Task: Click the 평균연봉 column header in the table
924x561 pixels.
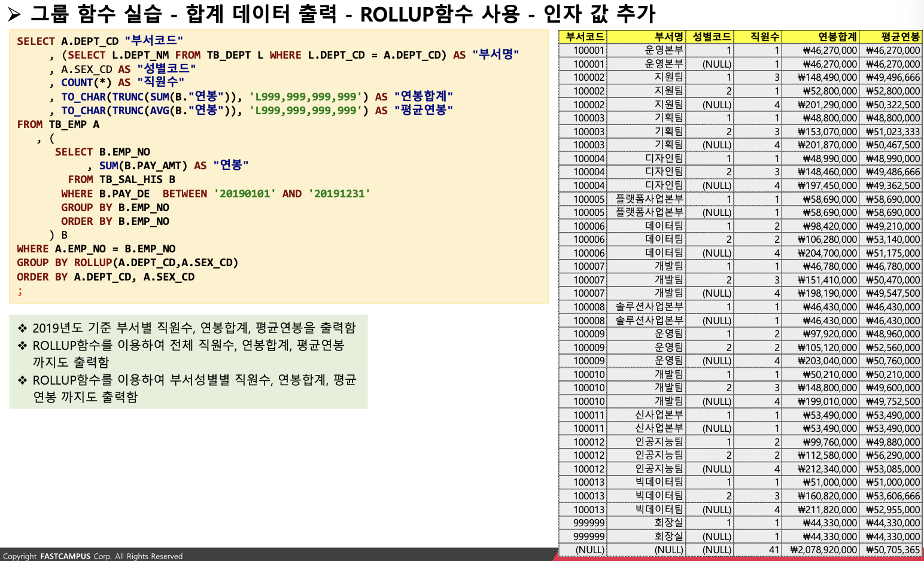Action: 890,37
